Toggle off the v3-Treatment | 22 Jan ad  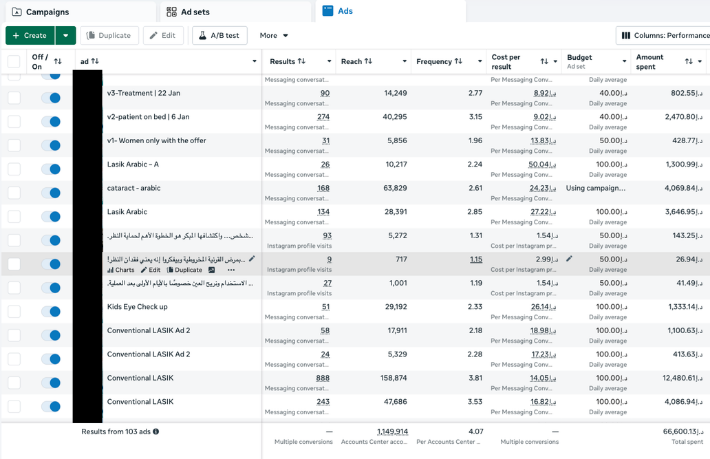[x=51, y=98]
